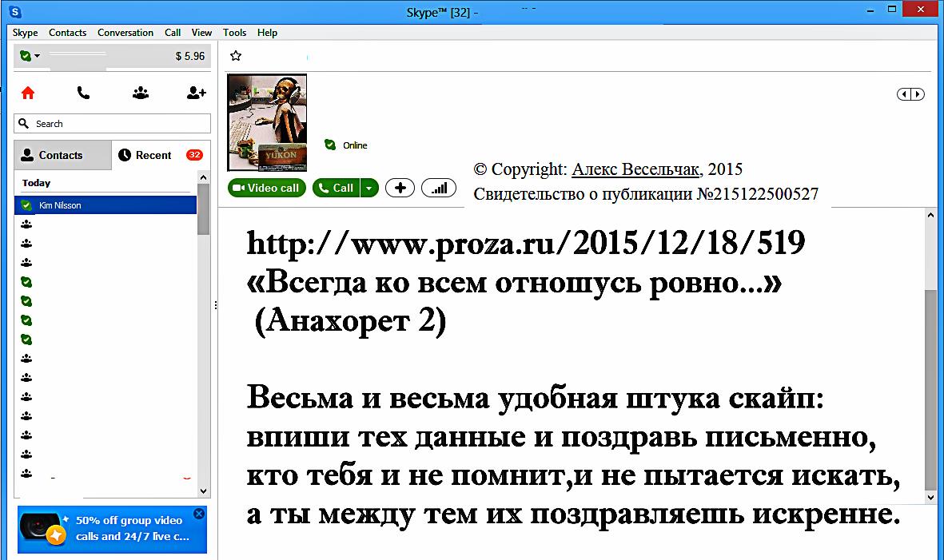
Task: Select the first group conversation below Kim Nilsson
Action: (106, 224)
